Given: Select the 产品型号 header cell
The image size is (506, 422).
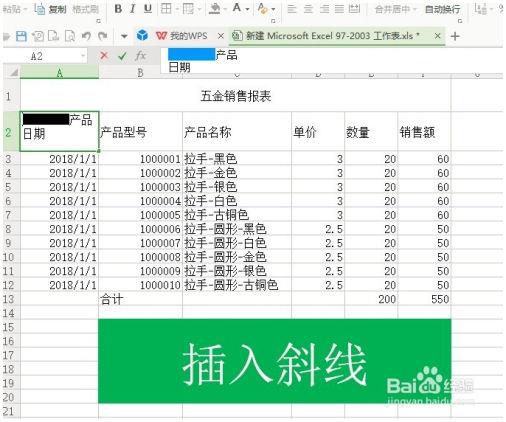Looking at the screenshot, I should (140, 132).
